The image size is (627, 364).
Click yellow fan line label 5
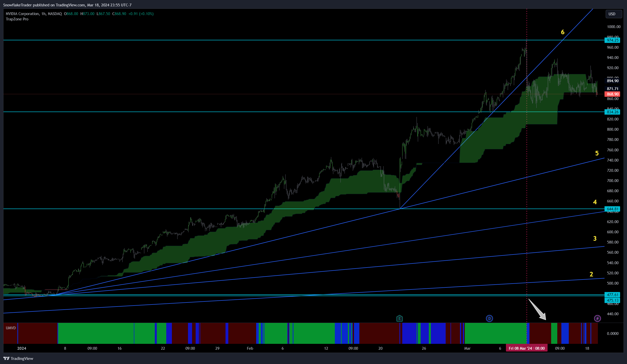click(x=597, y=153)
